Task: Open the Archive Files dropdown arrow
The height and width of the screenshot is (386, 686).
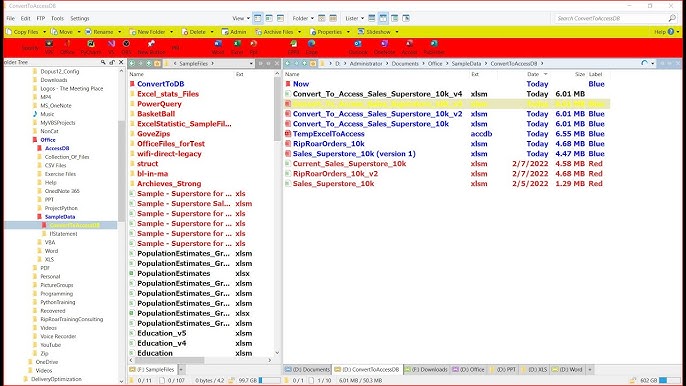Action: 299,32
